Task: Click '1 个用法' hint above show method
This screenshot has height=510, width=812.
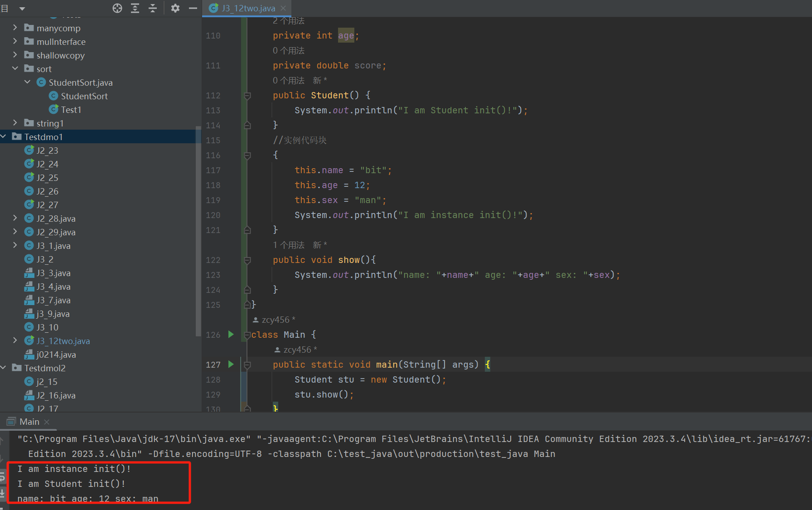Action: click(x=289, y=245)
